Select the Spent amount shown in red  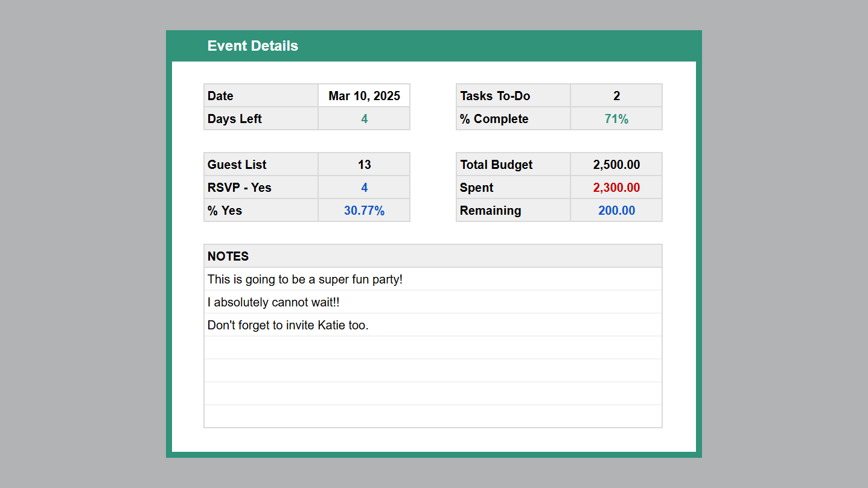[616, 187]
